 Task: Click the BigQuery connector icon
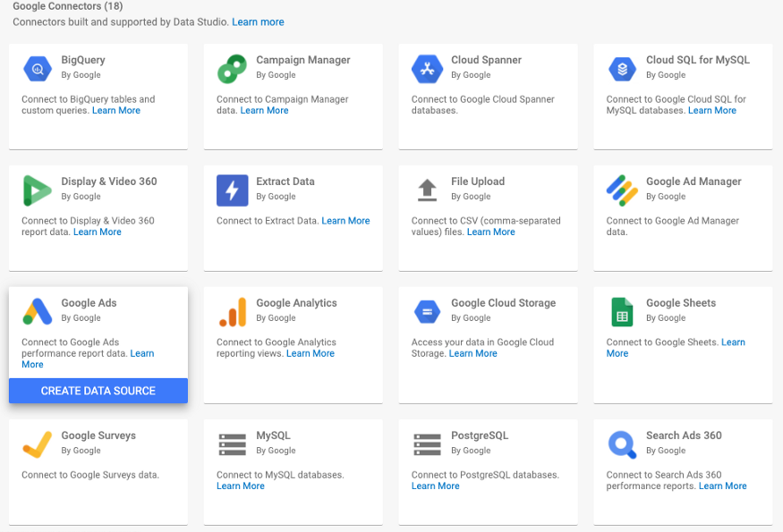click(38, 68)
